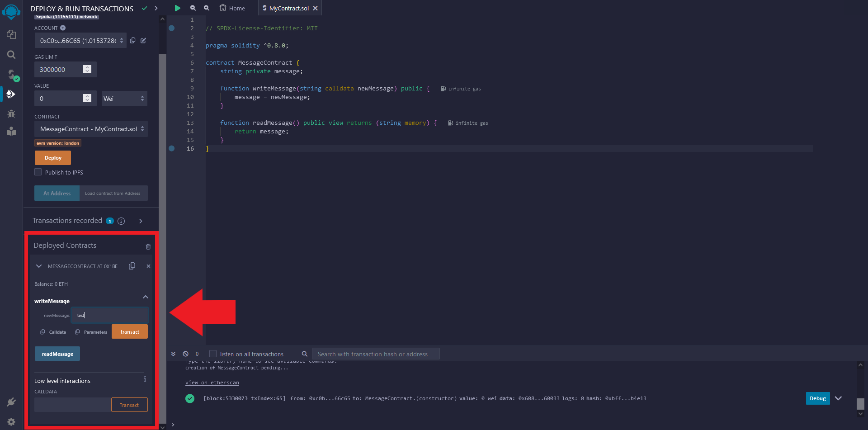This screenshot has width=868, height=430.
Task: Switch to the Home tab
Action: coord(232,8)
